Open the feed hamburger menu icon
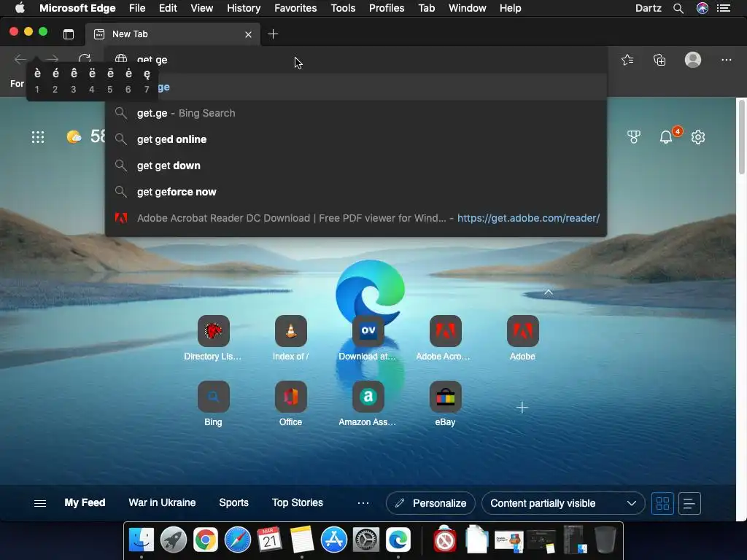The image size is (747, 560). point(40,503)
